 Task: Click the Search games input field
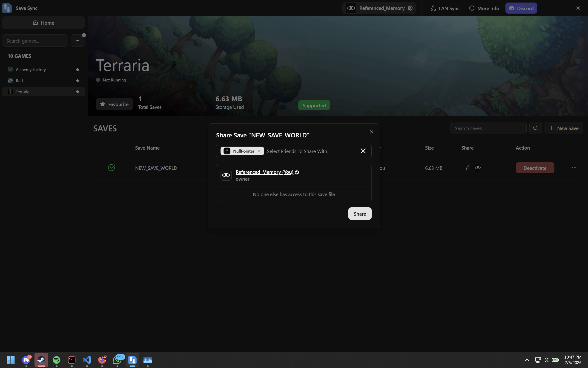pyautogui.click(x=35, y=41)
